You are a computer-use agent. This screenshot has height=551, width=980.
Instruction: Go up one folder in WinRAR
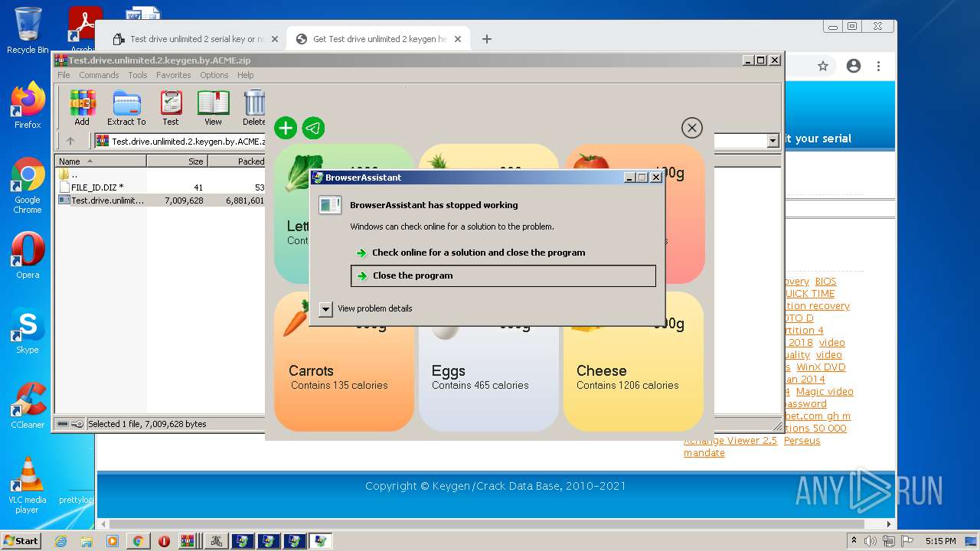click(x=70, y=141)
